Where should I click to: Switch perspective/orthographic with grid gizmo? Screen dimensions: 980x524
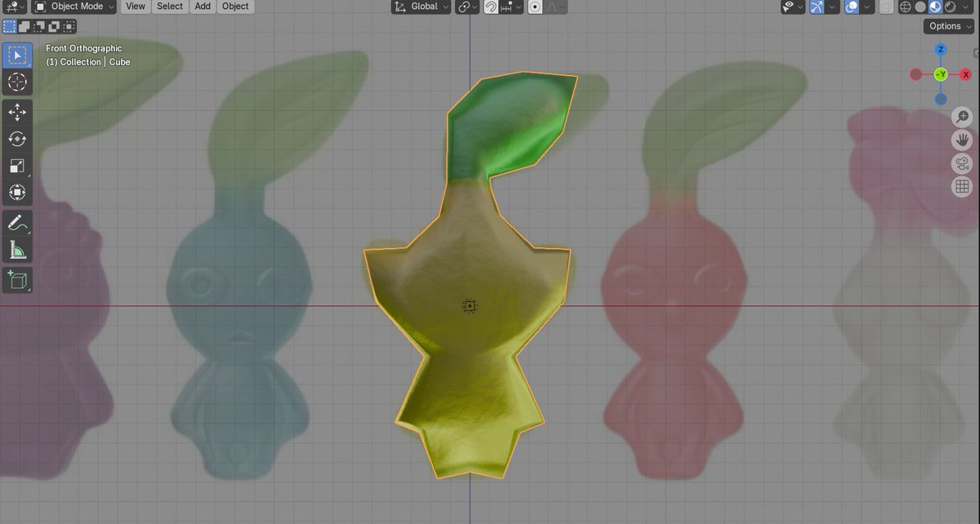point(962,186)
